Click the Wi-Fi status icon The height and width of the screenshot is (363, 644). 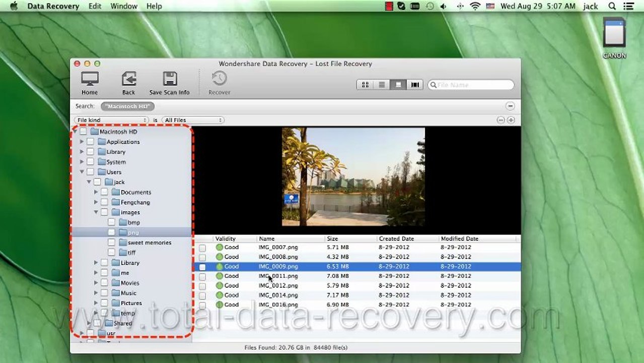click(475, 6)
